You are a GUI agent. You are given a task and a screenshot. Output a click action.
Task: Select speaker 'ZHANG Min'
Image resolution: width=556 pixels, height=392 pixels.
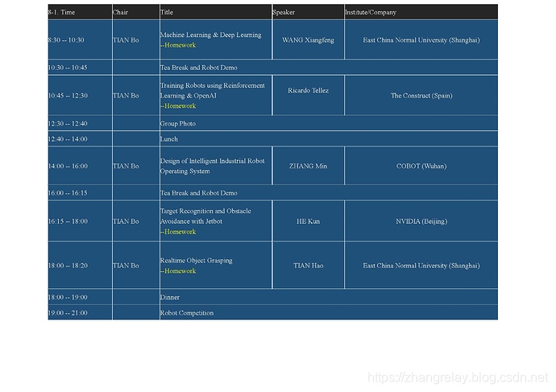pos(308,166)
